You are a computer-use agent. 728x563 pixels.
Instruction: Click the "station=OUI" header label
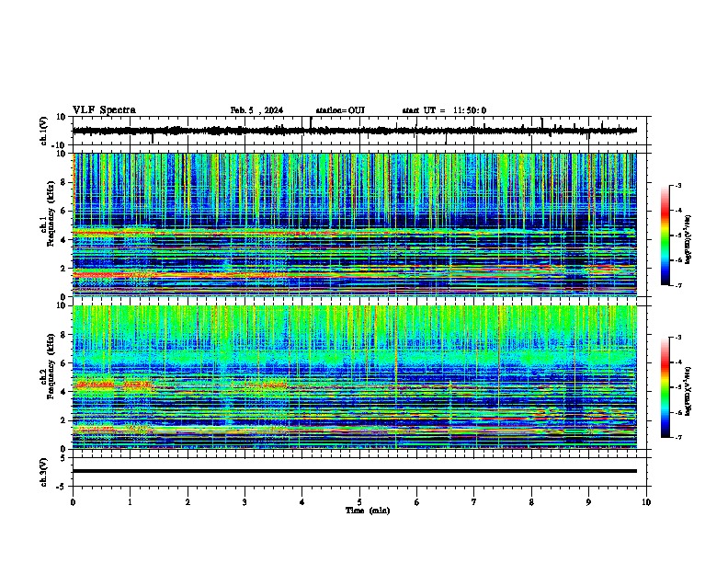[x=340, y=110]
